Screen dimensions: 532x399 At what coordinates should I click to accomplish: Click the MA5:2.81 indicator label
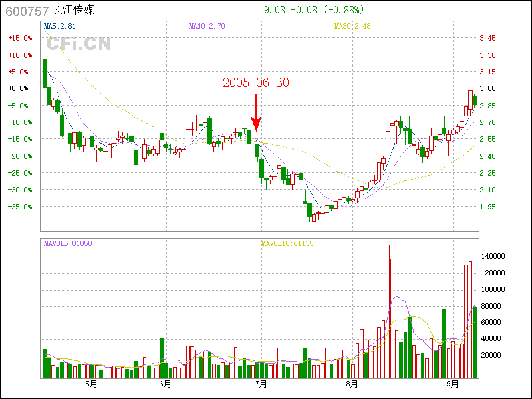(60, 26)
